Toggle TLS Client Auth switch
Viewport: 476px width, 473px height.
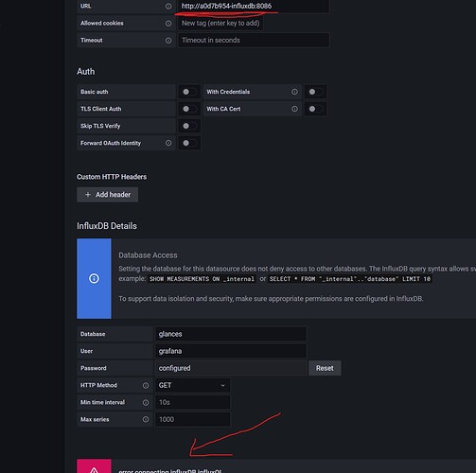click(189, 109)
